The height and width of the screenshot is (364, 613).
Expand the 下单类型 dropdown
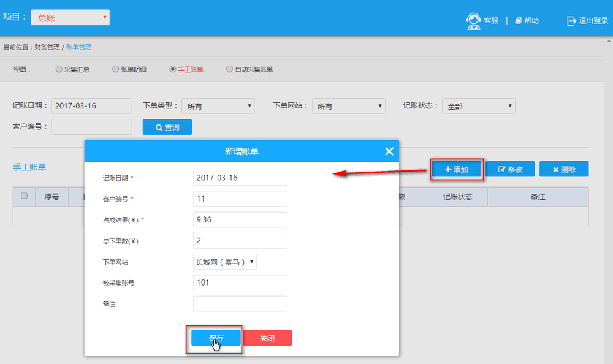[218, 106]
